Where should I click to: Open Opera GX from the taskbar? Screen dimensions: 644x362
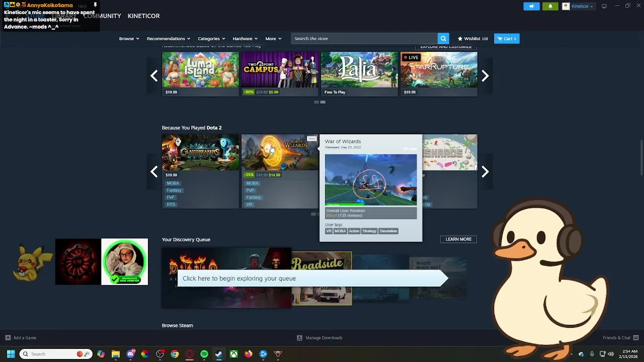(190, 354)
